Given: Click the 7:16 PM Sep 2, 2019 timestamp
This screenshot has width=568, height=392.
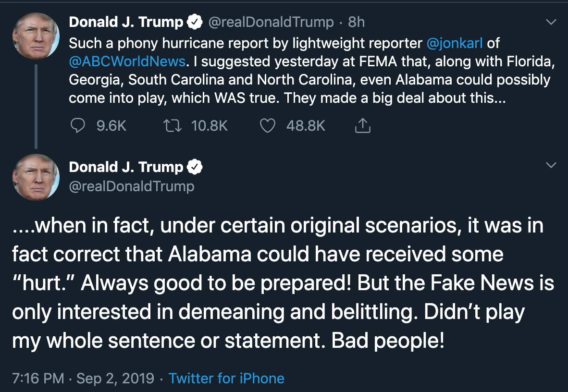Looking at the screenshot, I should tap(83, 378).
